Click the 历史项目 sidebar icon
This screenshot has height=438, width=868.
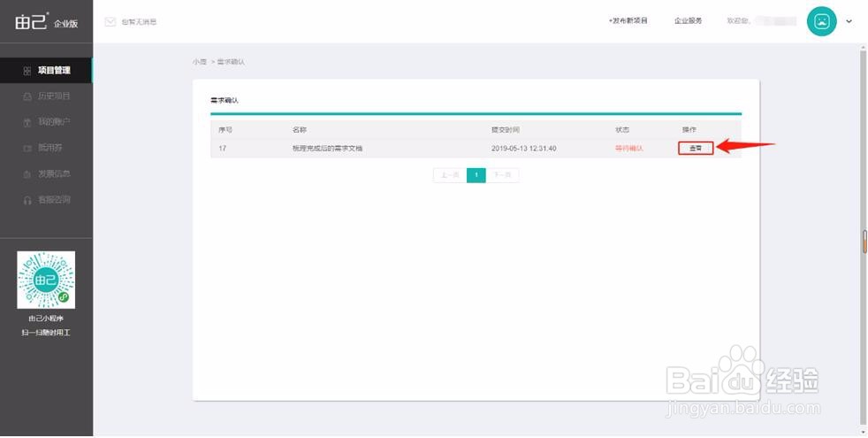pos(27,96)
